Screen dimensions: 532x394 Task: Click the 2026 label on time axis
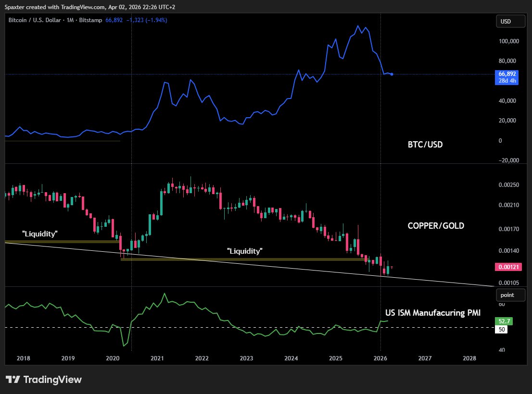(x=380, y=358)
